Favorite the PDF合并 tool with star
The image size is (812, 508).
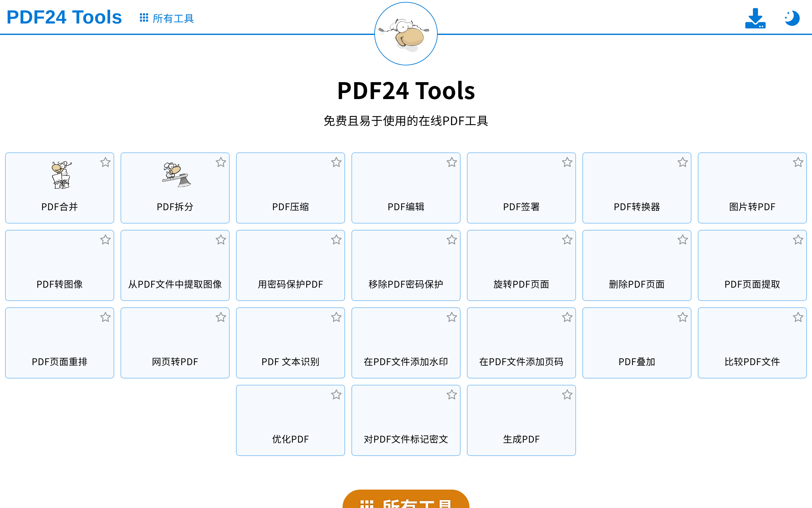pyautogui.click(x=105, y=162)
